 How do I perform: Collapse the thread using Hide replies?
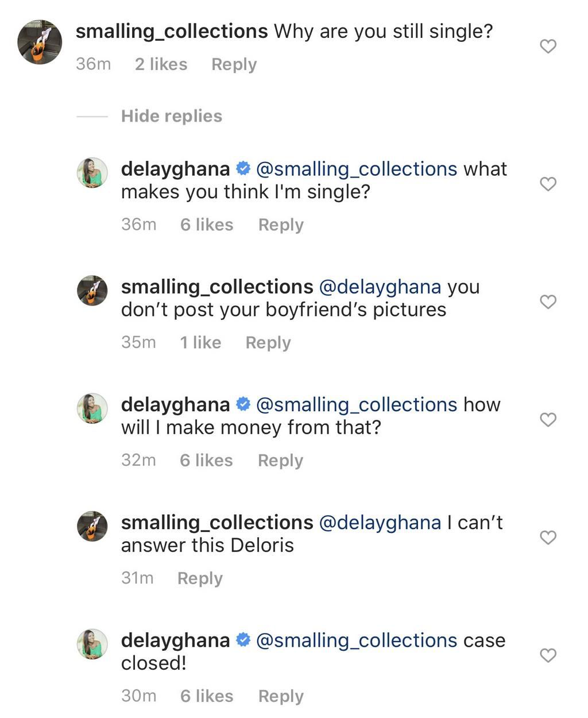(171, 115)
